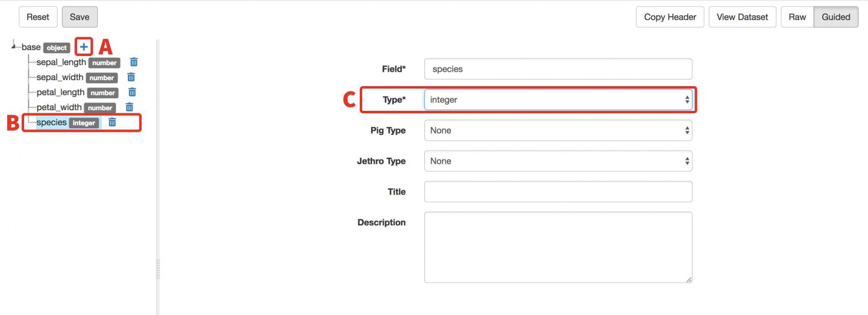Delete the petal_width field
Image resolution: width=868 pixels, height=315 pixels.
coord(129,107)
